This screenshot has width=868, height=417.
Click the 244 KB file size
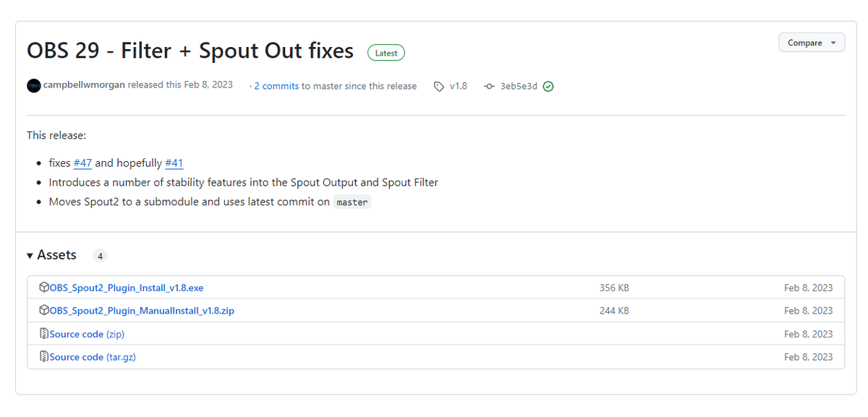tap(614, 311)
